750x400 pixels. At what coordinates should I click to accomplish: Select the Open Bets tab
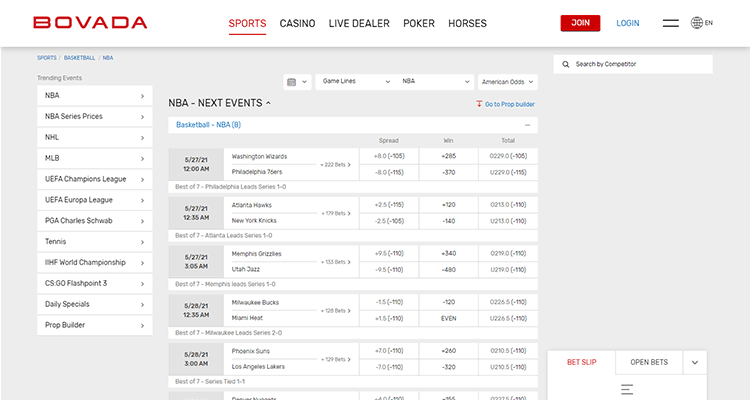coord(649,362)
